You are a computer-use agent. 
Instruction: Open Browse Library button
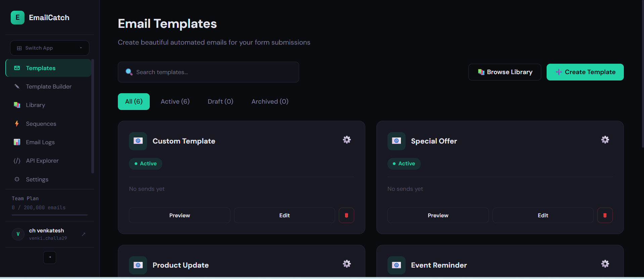[x=504, y=72]
